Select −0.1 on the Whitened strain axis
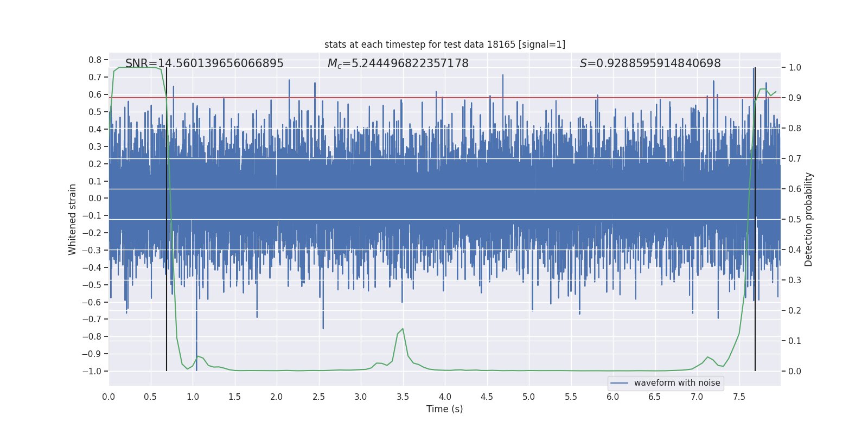868x434 pixels. click(x=92, y=215)
